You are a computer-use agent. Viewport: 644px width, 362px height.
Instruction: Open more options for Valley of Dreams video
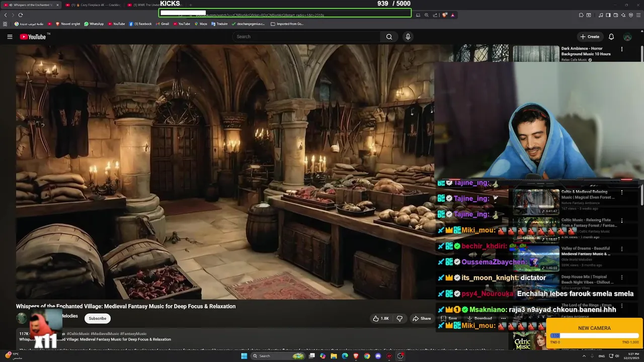point(622,249)
